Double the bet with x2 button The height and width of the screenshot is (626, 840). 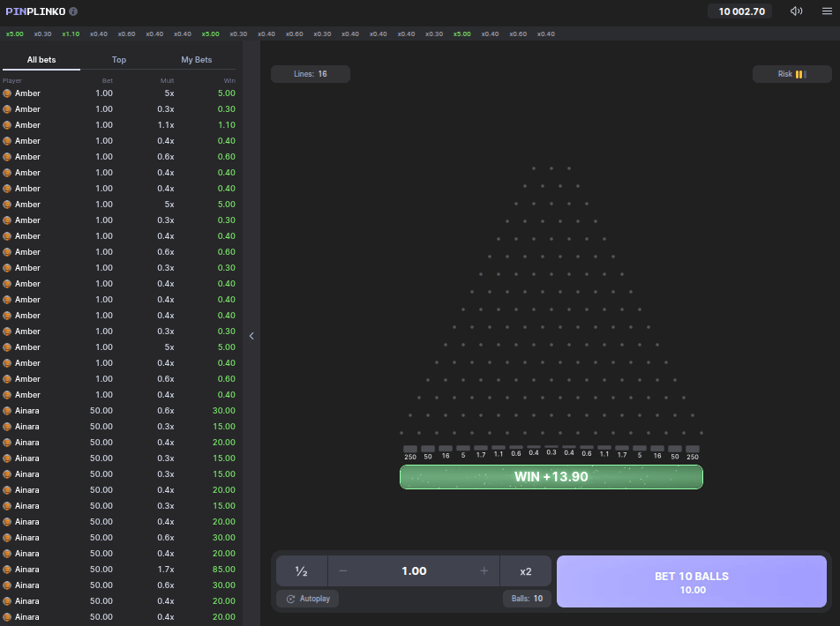(x=526, y=571)
